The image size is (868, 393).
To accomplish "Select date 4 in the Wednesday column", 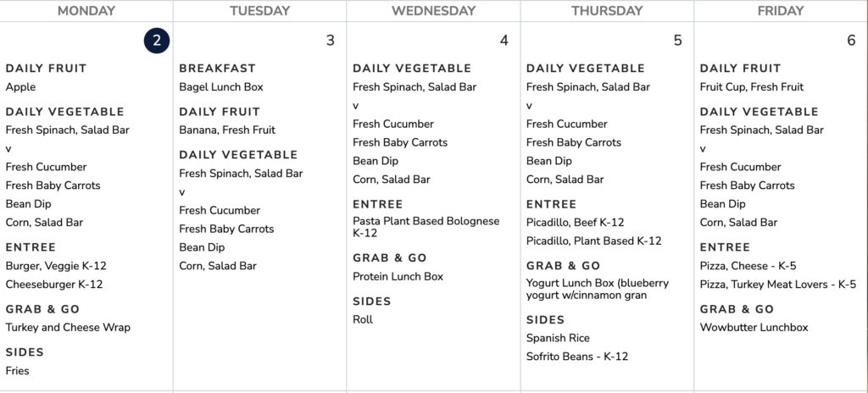I will tap(504, 41).
